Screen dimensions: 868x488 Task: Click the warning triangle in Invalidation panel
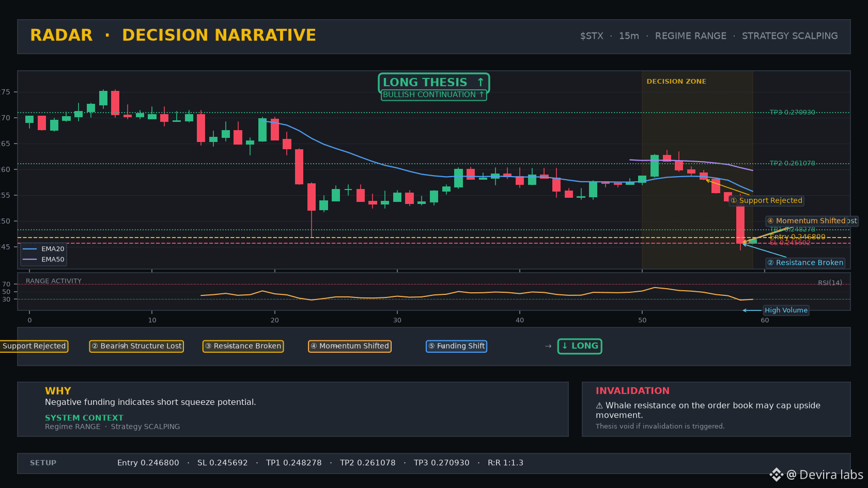click(599, 405)
